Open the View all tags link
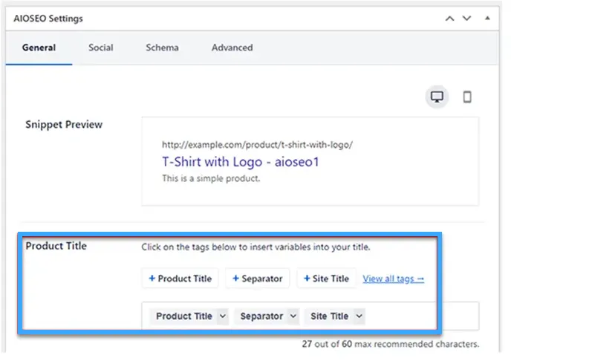Screen dimensions: 592x364 click(394, 279)
